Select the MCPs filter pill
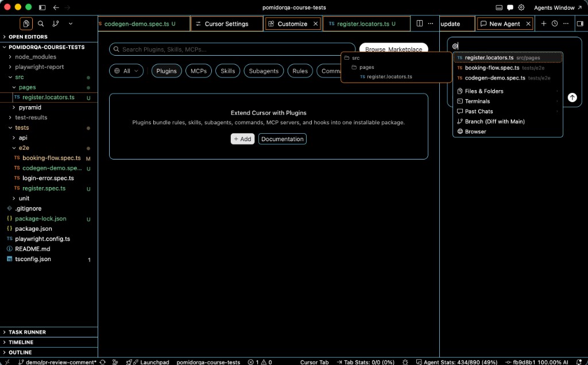Screen dimensions: 588x365 (x=199, y=71)
